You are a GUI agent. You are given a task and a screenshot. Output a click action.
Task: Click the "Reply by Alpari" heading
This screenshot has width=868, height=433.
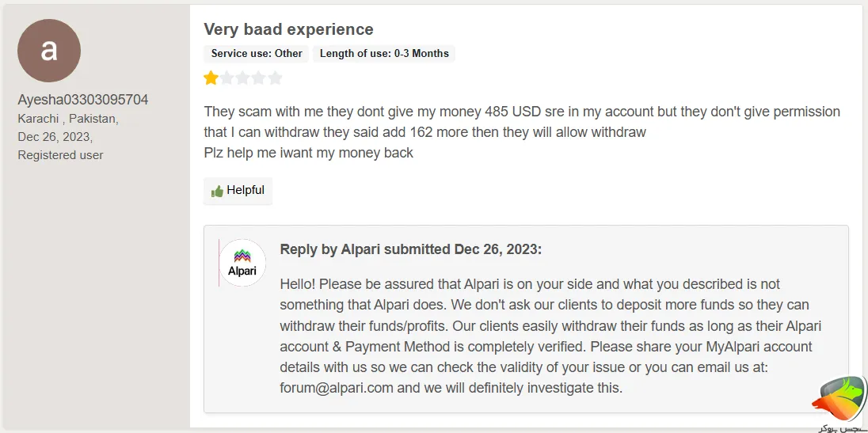pyautogui.click(x=410, y=249)
